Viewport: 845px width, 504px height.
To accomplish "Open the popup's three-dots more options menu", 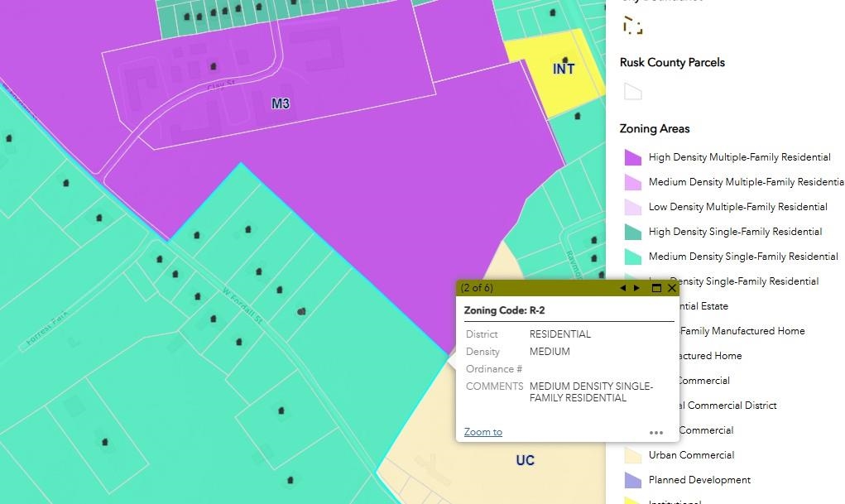I will tap(656, 432).
